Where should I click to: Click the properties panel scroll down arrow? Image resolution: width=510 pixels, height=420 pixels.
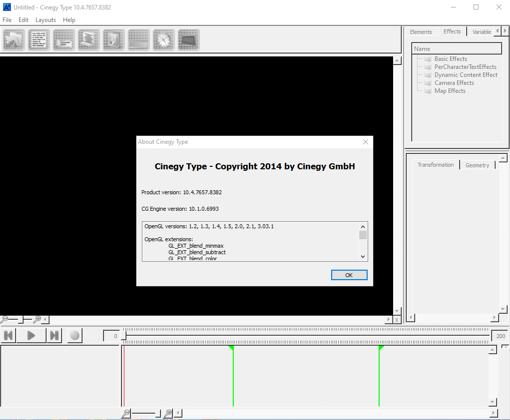(x=503, y=309)
